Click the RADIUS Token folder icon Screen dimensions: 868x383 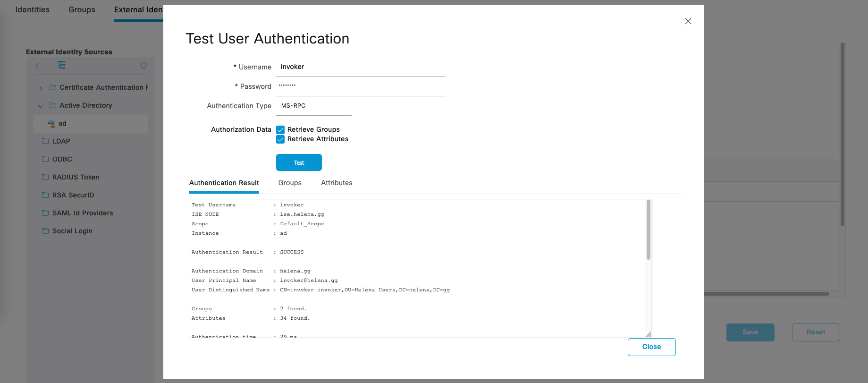45,177
